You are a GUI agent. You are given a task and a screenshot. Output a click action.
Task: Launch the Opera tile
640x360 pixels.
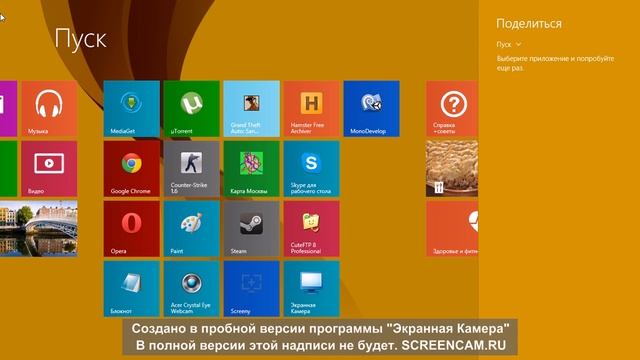click(x=131, y=229)
